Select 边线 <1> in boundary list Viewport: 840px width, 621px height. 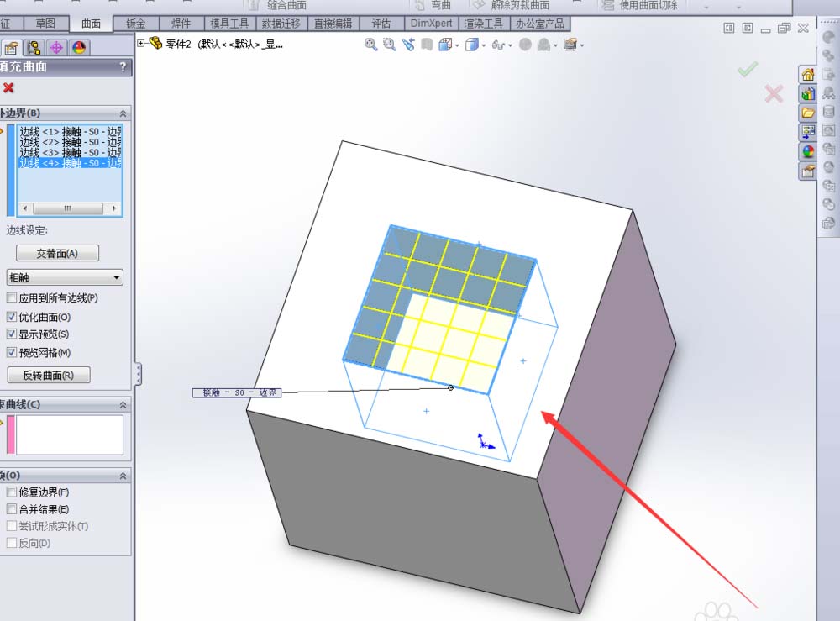(71, 131)
